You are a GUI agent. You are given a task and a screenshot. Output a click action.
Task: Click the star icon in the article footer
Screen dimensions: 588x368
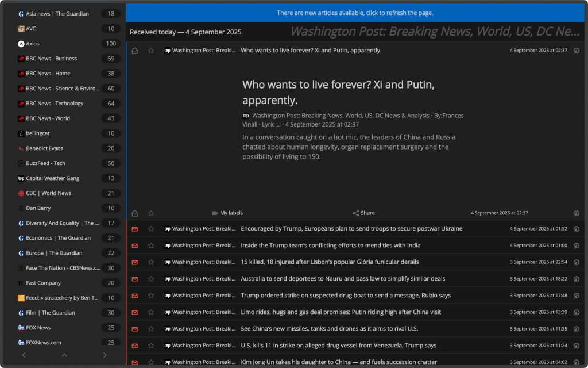[151, 213]
